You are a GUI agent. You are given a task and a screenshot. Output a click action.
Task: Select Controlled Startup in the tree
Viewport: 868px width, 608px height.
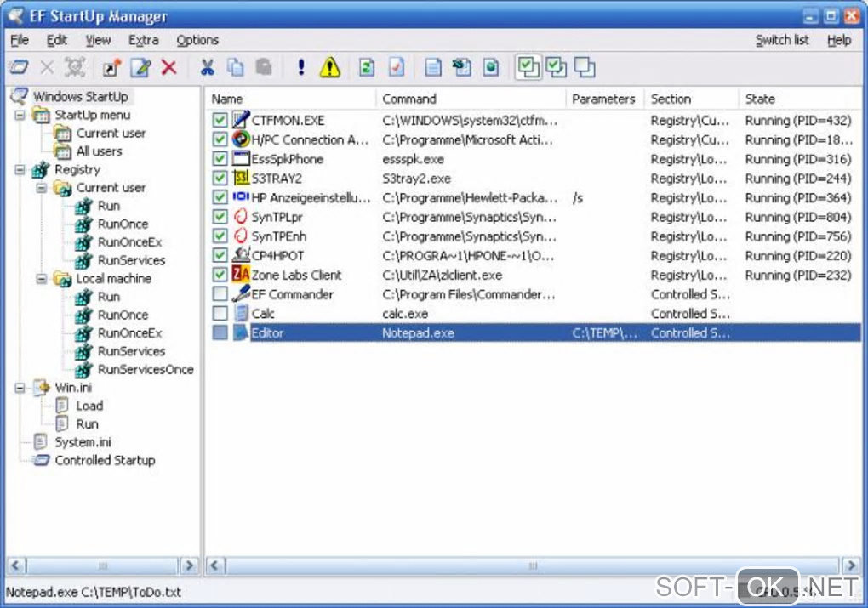click(x=105, y=460)
